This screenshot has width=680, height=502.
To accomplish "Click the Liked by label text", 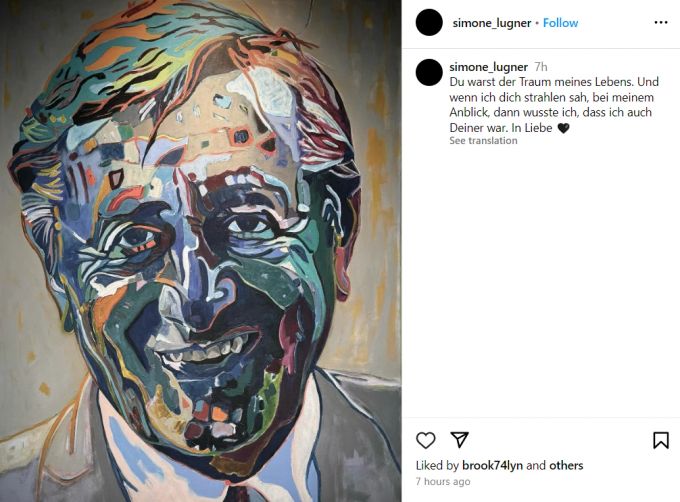I will [437, 466].
